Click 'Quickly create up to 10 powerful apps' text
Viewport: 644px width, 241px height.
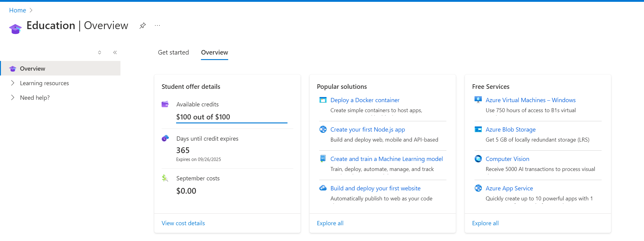539,199
